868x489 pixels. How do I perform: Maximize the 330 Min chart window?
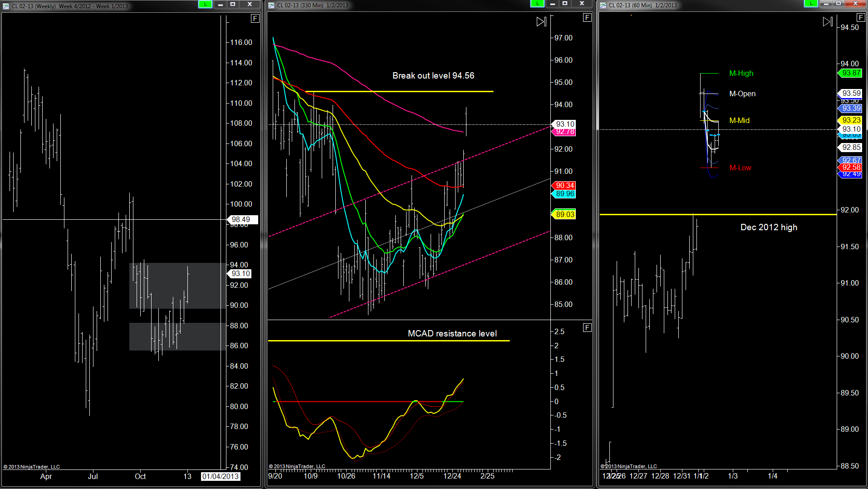(x=565, y=4)
